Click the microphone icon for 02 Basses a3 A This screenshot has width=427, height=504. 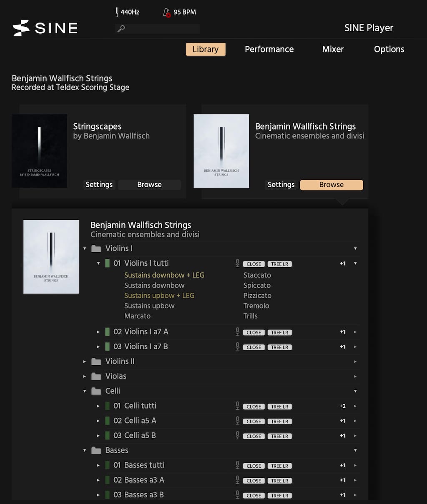(237, 480)
